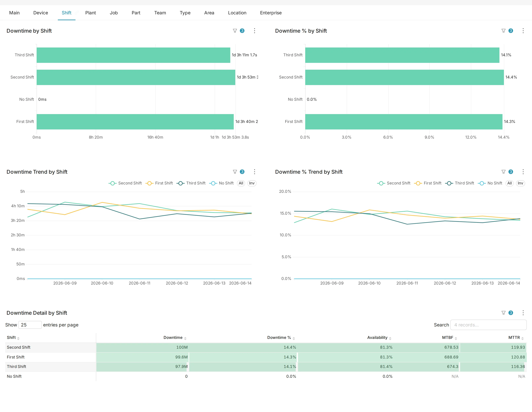532x412 pixels.
Task: Click Third Shift bar in Downtime % chart
Action: [402, 55]
